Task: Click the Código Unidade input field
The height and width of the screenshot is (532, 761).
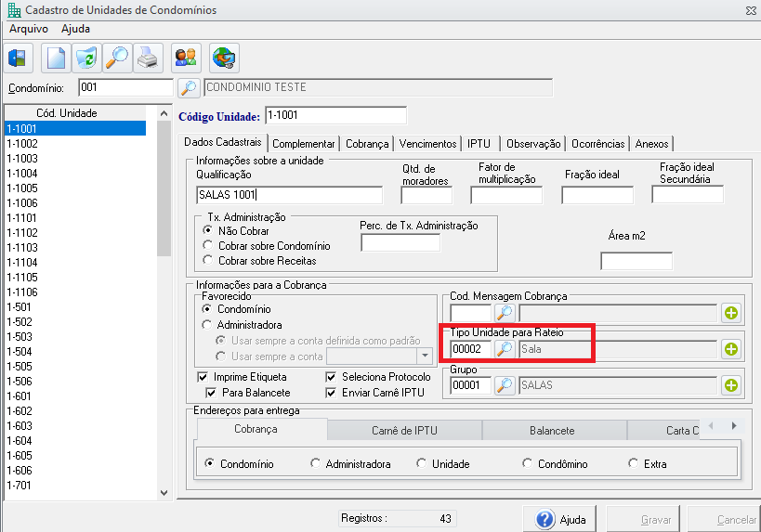Action: point(335,115)
